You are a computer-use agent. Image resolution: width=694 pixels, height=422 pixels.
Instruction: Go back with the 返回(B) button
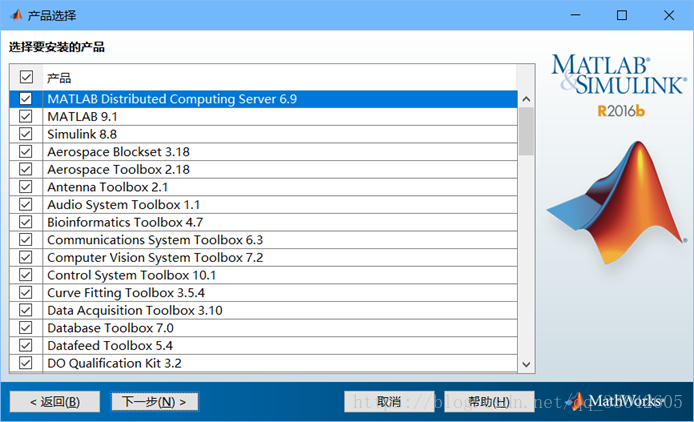pyautogui.click(x=55, y=402)
